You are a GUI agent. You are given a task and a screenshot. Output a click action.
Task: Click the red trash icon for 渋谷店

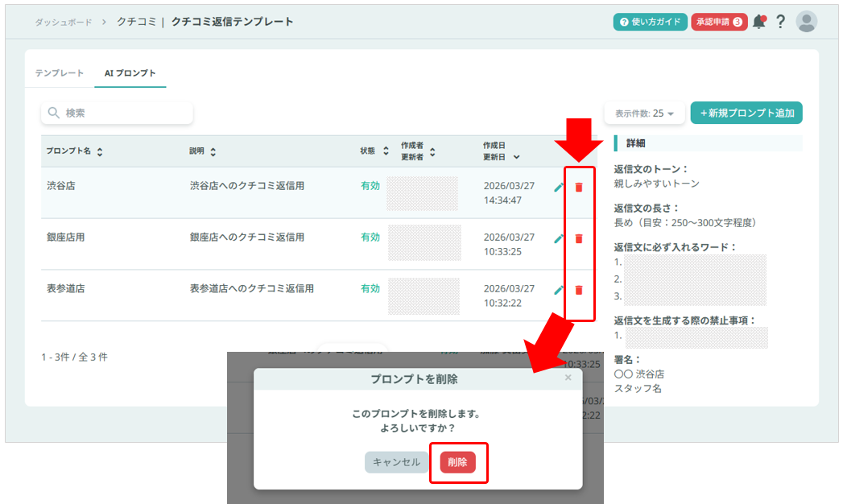[578, 188]
